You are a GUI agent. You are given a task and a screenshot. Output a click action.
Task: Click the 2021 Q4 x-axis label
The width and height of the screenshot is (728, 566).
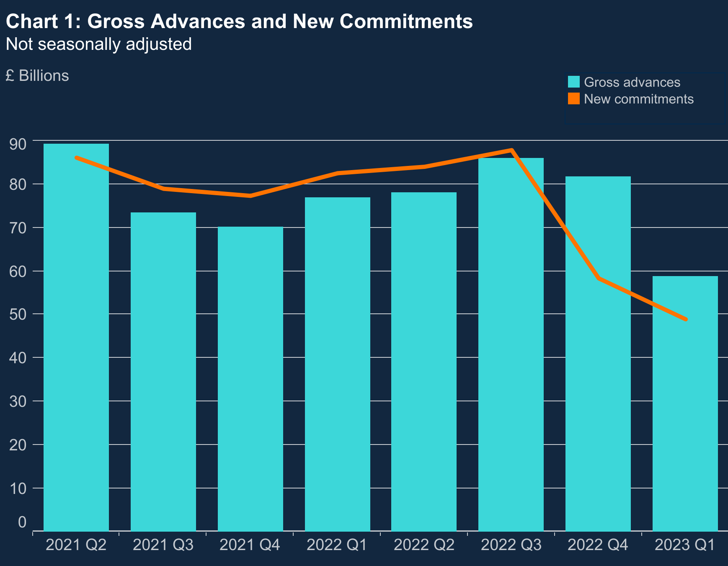point(250,545)
